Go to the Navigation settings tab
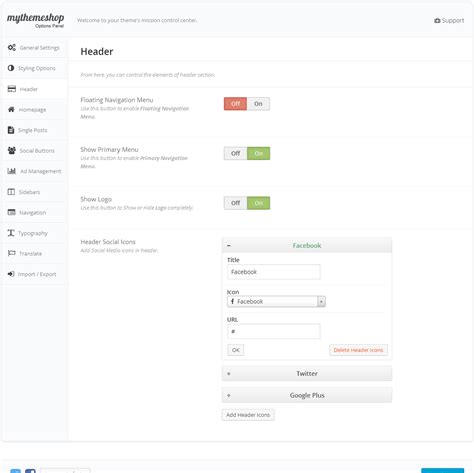The width and height of the screenshot is (474, 473). (x=34, y=213)
